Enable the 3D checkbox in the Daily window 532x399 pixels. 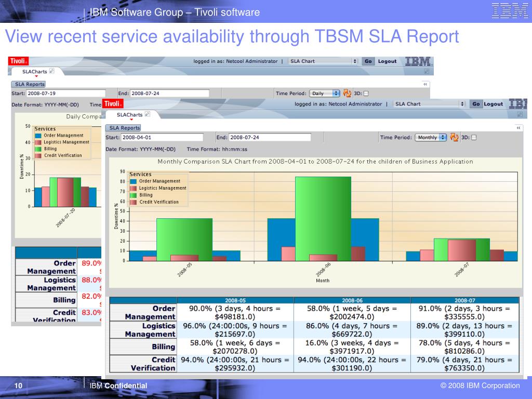pos(366,94)
